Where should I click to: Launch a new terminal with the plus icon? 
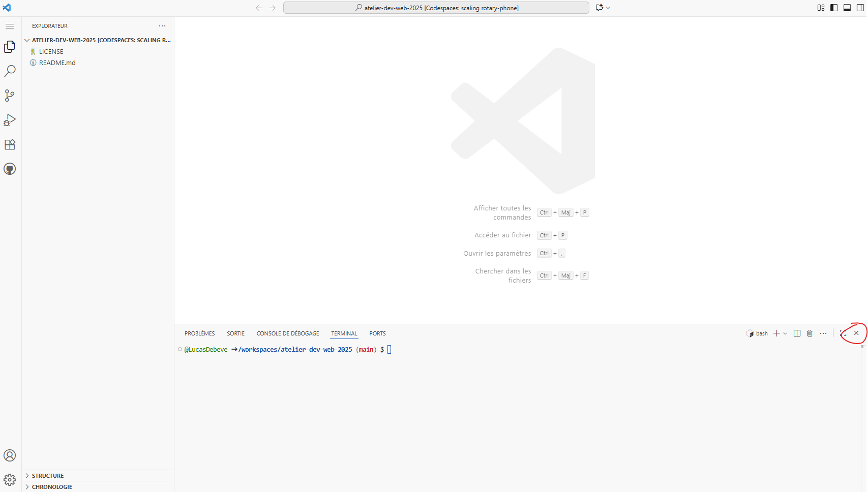tap(775, 333)
